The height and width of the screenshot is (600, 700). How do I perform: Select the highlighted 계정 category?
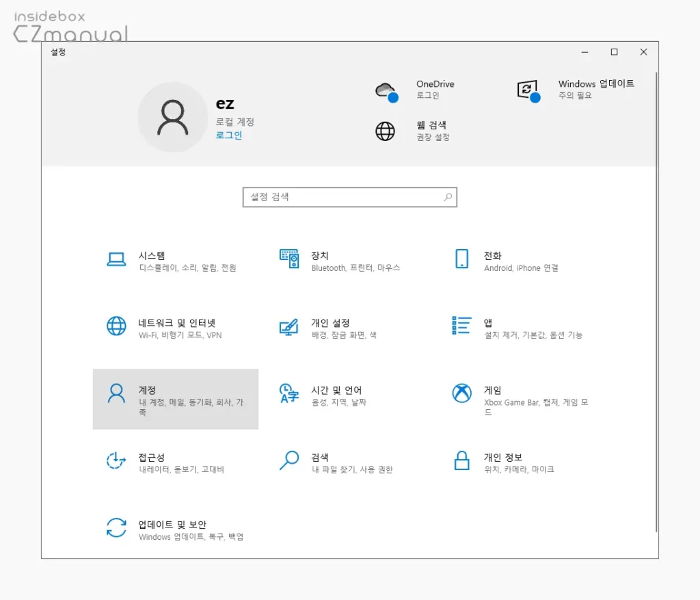coord(174,398)
